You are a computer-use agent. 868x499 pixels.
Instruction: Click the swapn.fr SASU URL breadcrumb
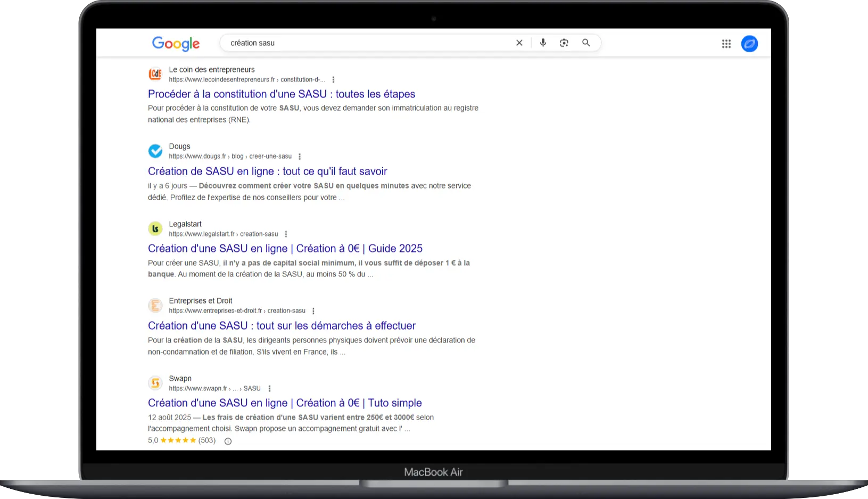pyautogui.click(x=215, y=389)
